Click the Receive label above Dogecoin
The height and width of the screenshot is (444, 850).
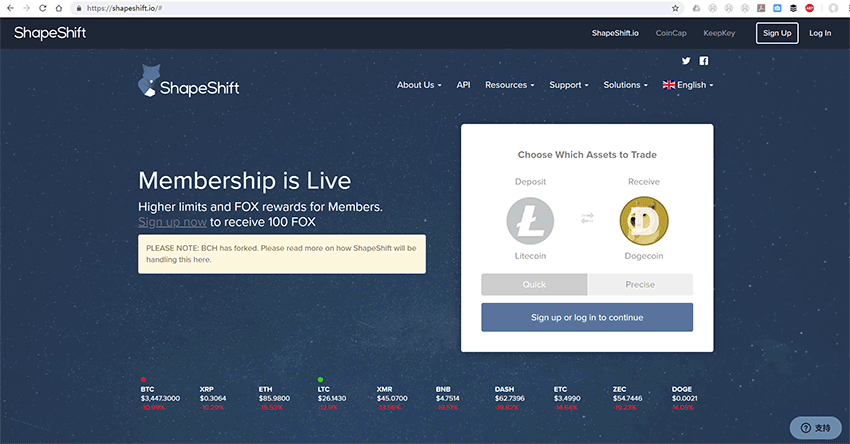point(644,182)
